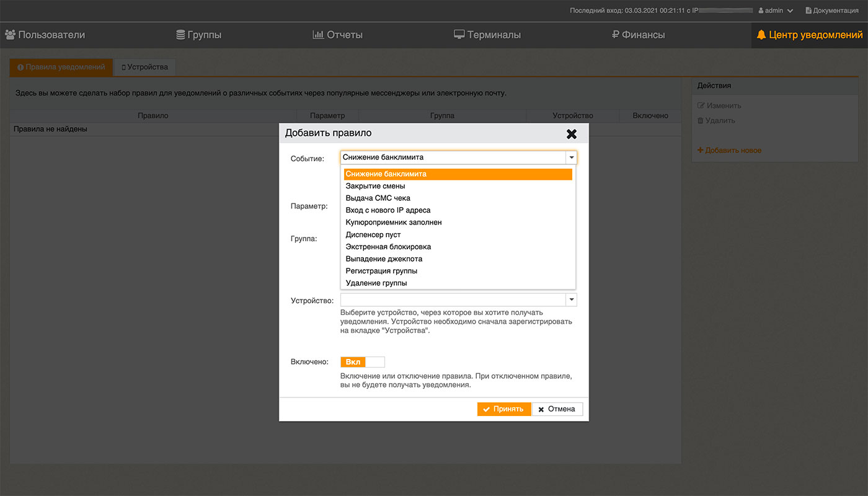Click the Users people icon in navigation
This screenshot has width=868, height=496.
pos(11,35)
